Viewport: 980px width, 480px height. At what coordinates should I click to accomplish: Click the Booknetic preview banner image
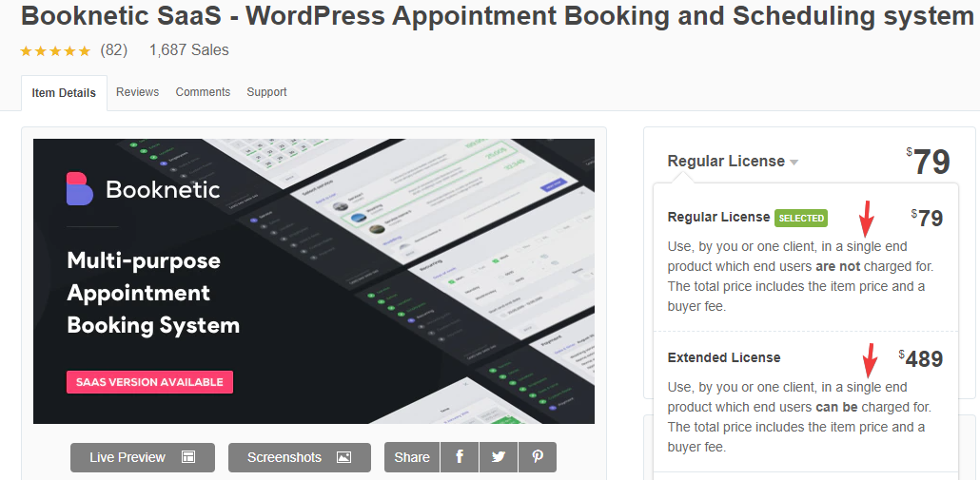click(x=314, y=281)
